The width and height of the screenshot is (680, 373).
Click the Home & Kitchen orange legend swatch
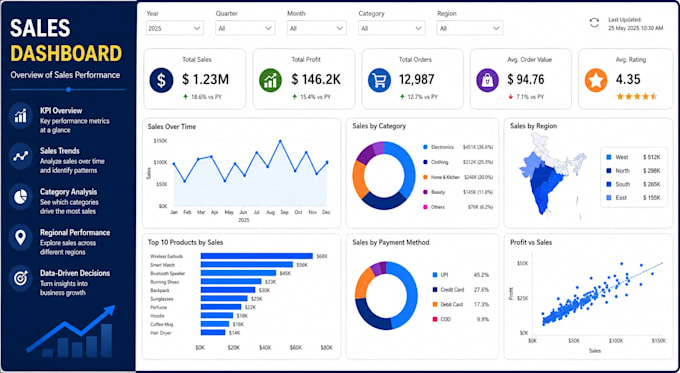[x=425, y=177]
